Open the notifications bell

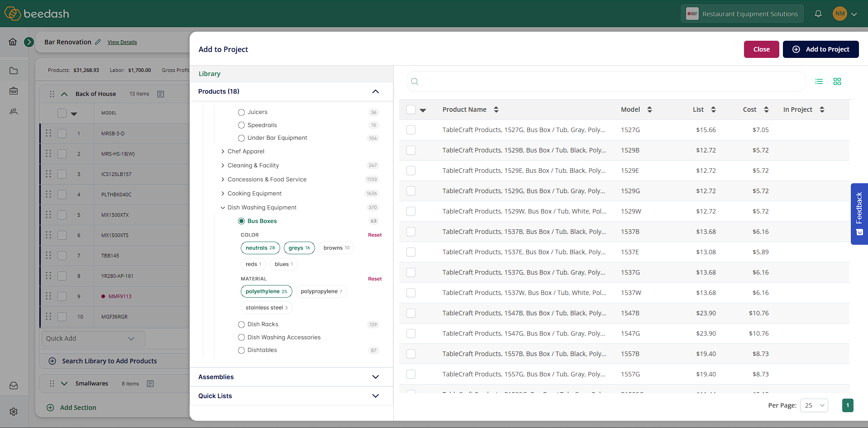pos(818,14)
